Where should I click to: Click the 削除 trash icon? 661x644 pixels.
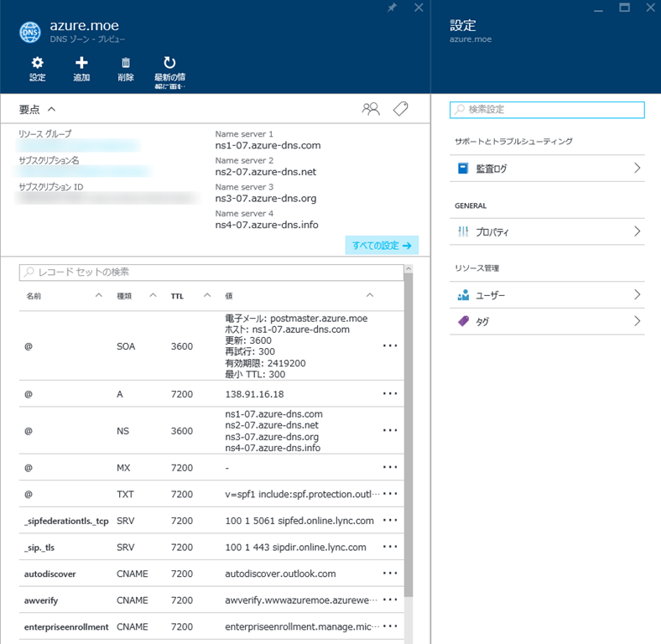(126, 63)
